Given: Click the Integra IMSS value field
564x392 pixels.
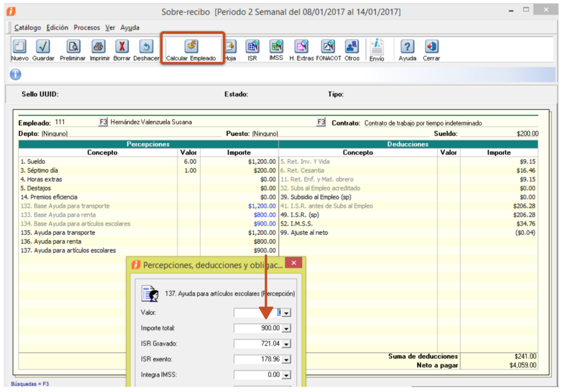Looking at the screenshot, I should pyautogui.click(x=258, y=375).
